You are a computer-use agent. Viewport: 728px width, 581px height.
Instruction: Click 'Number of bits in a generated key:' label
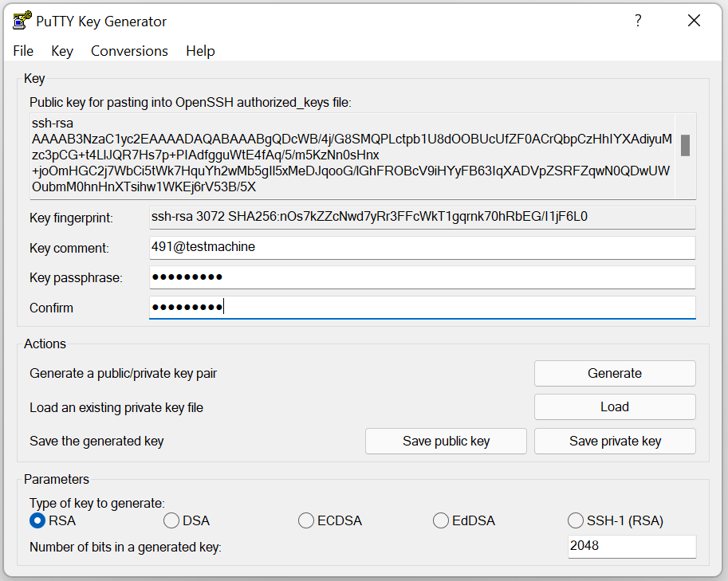(x=125, y=548)
